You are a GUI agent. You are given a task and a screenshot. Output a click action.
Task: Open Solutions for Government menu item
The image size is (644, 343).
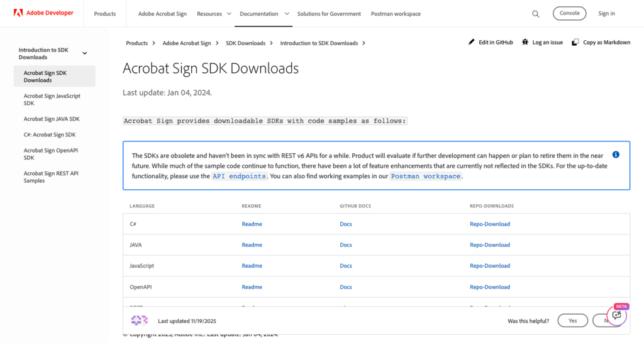[329, 14]
